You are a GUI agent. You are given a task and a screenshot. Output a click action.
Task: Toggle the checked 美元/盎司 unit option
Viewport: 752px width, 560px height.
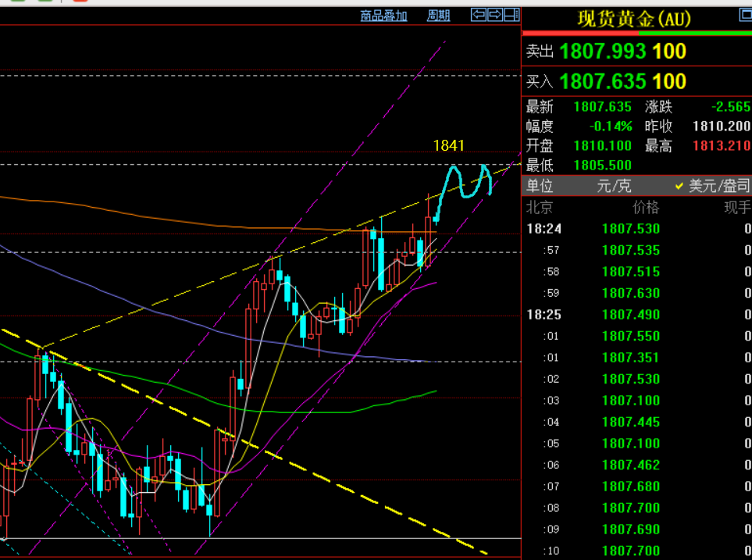click(711, 186)
